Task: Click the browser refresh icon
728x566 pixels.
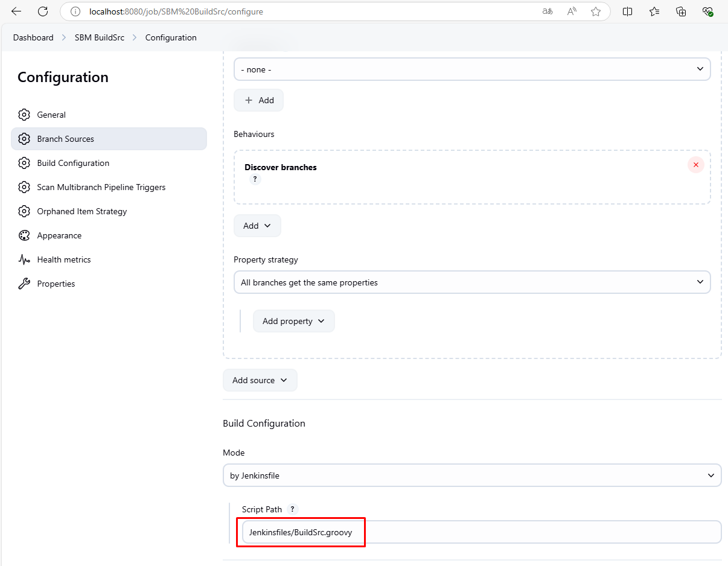Action: (x=43, y=11)
